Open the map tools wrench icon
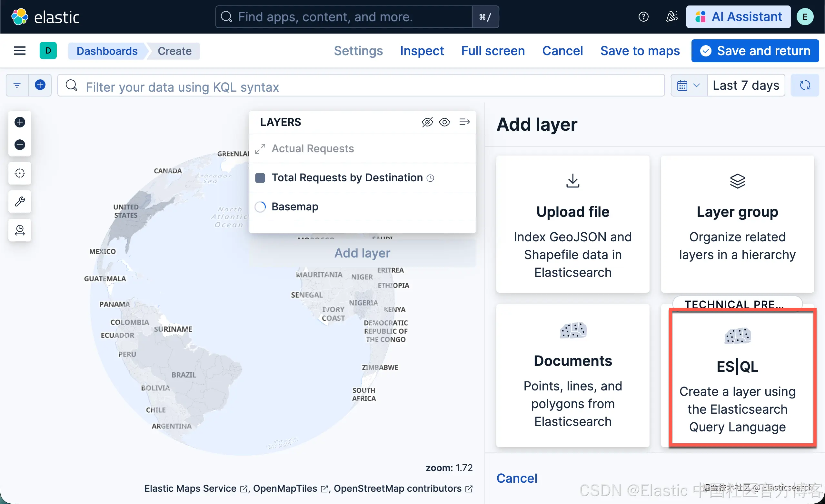Viewport: 825px width, 504px height. [20, 202]
